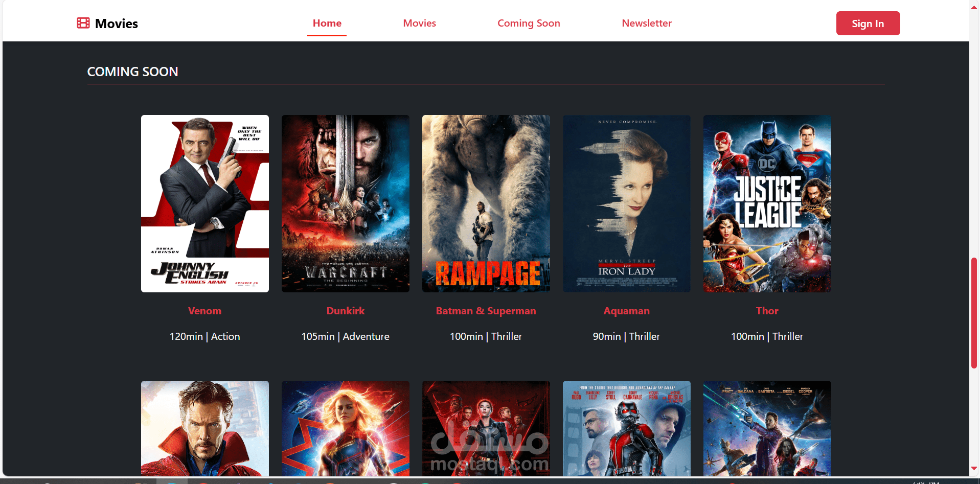Image resolution: width=980 pixels, height=484 pixels.
Task: Open the Johnny English poster thumbnail
Action: pyautogui.click(x=205, y=203)
